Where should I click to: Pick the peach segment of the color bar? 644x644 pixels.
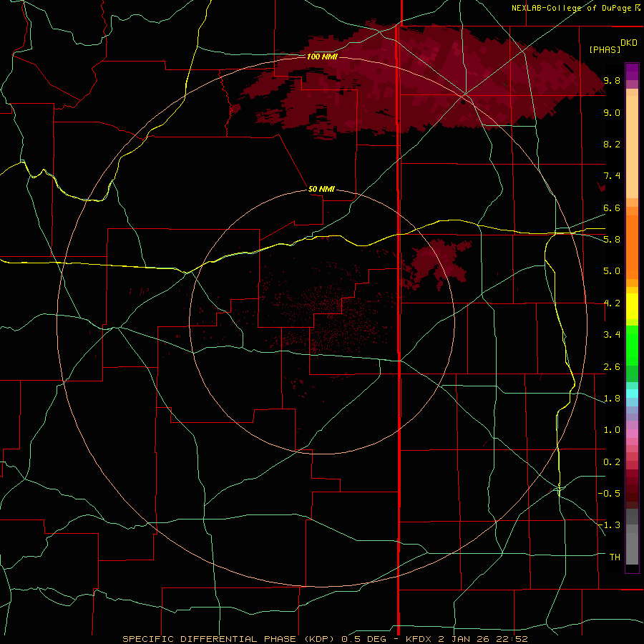632,147
